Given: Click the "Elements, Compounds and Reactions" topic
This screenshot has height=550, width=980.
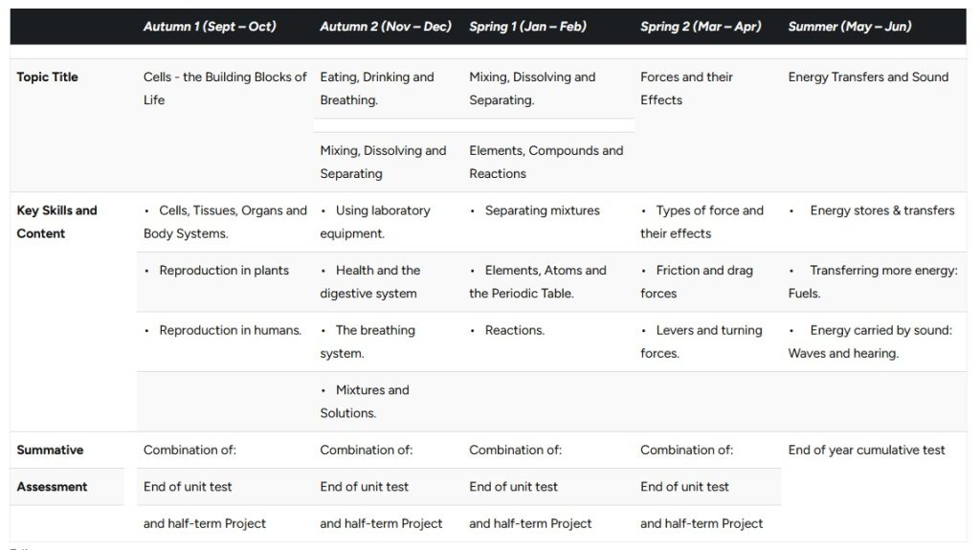Looking at the screenshot, I should tap(546, 162).
